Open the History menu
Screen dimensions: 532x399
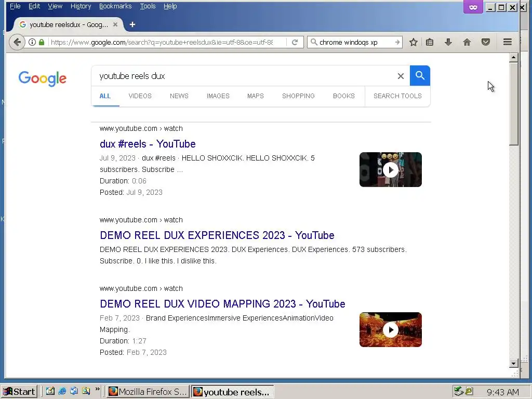[x=81, y=6]
